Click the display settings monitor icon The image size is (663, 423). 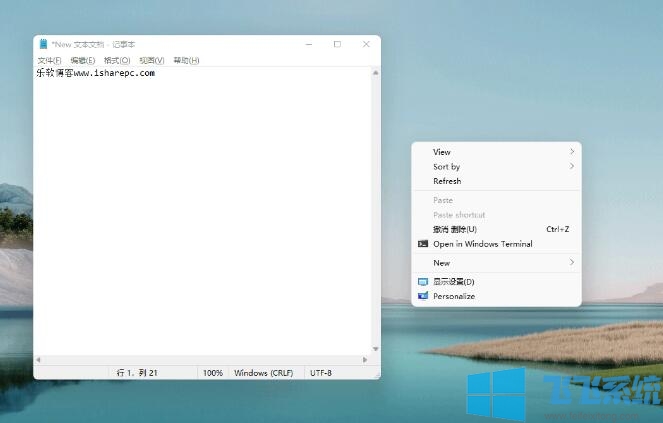coord(423,282)
